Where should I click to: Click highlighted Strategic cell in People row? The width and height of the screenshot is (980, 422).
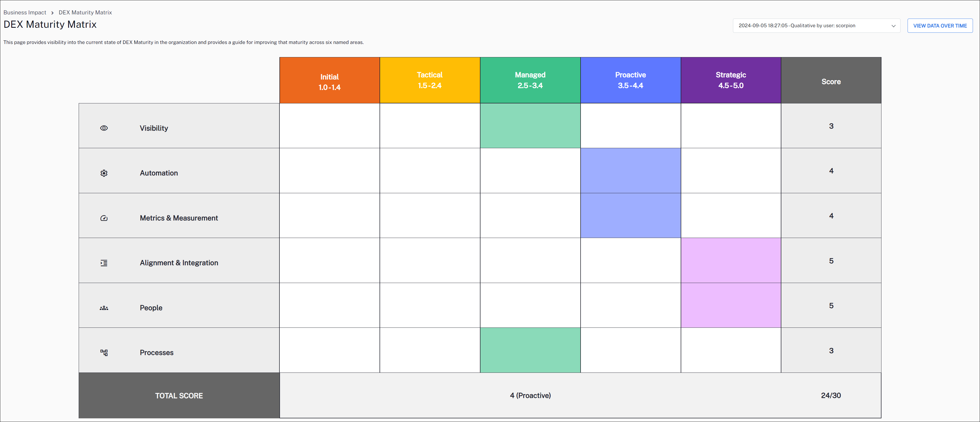point(730,306)
